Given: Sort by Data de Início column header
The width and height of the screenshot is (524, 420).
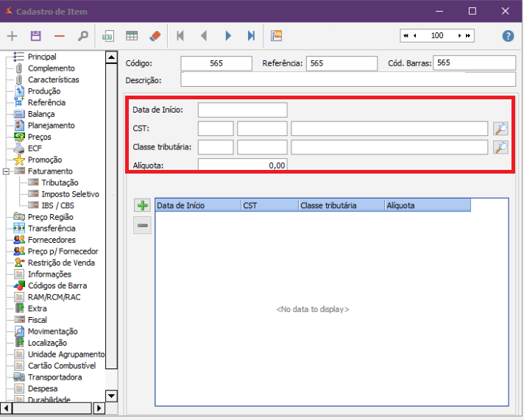Looking at the screenshot, I should pyautogui.click(x=199, y=205).
